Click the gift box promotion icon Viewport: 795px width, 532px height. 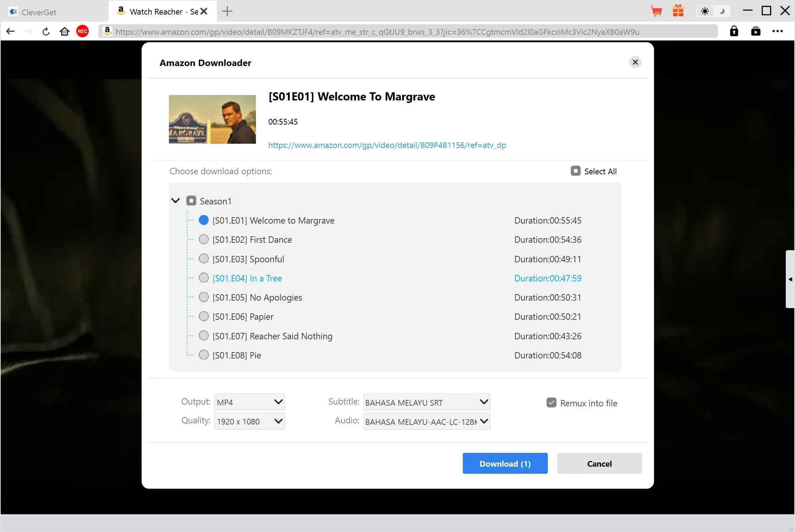point(679,11)
